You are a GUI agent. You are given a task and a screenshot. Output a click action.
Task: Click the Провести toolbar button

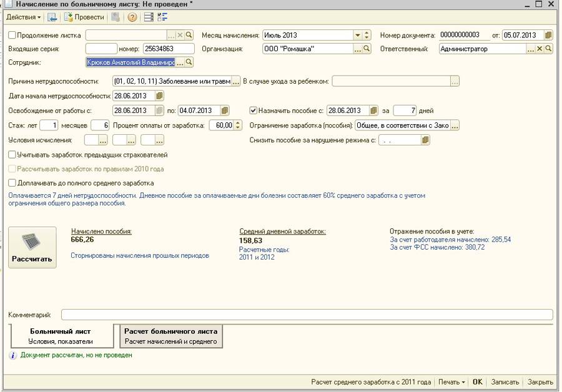pyautogui.click(x=84, y=17)
